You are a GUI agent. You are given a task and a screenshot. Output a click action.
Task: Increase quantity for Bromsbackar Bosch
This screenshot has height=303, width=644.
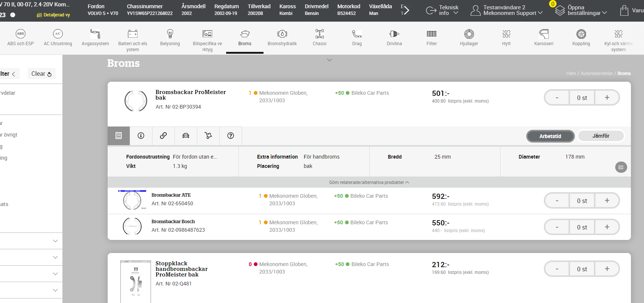pos(607,227)
